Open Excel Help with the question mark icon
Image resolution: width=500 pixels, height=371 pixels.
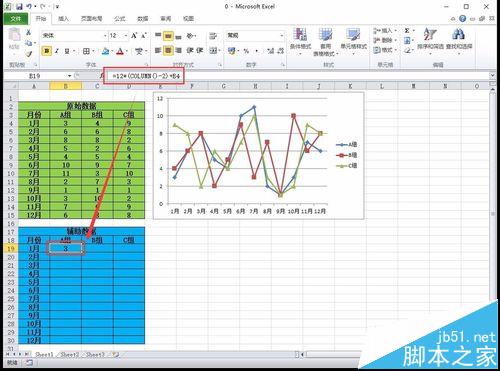pos(462,19)
